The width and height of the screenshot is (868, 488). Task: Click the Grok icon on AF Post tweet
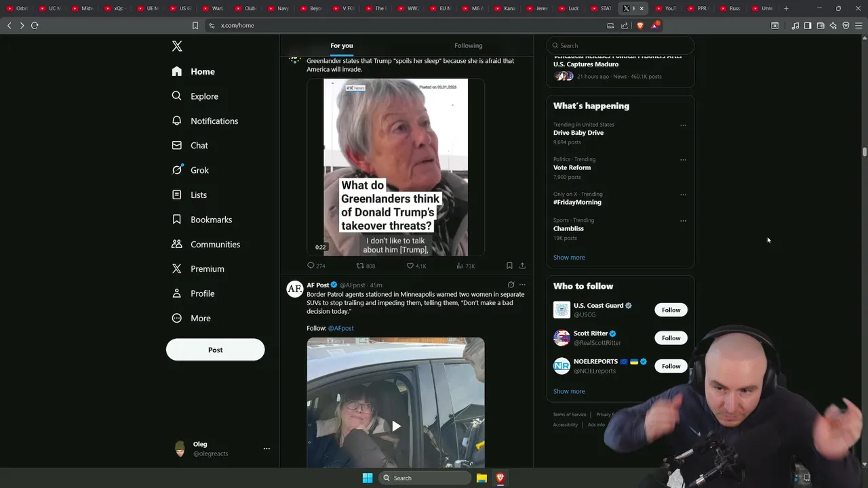511,285
